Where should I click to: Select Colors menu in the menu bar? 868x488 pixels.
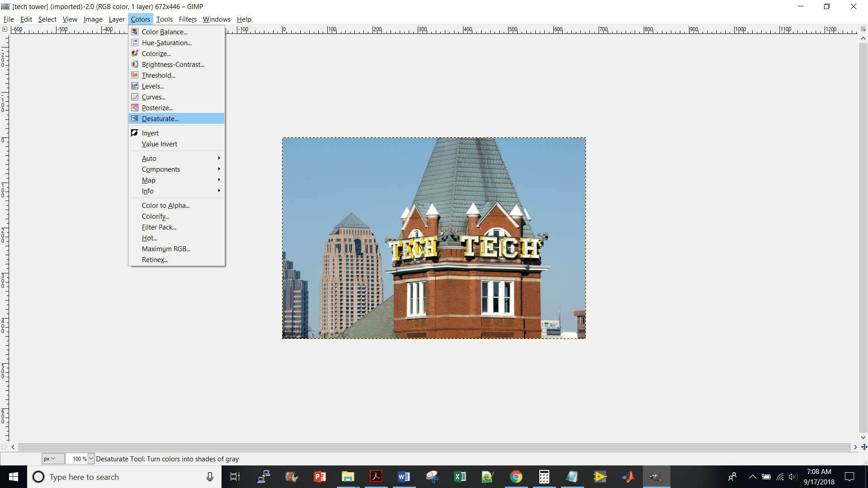coord(140,19)
